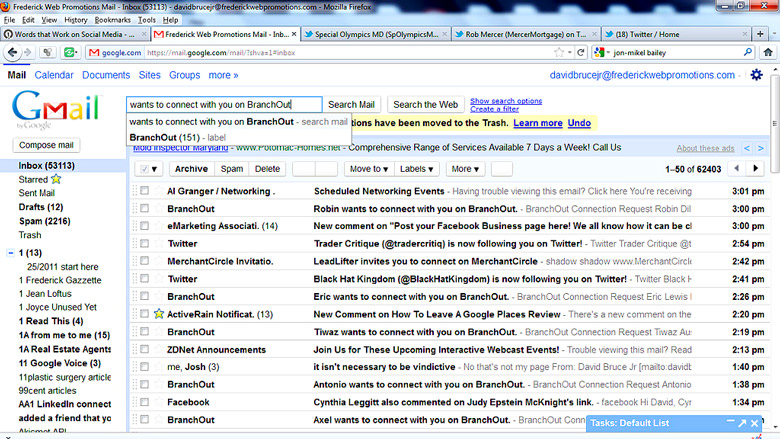Open the Calendar link in top bar
Screen dimensions: 780x439
(54, 75)
